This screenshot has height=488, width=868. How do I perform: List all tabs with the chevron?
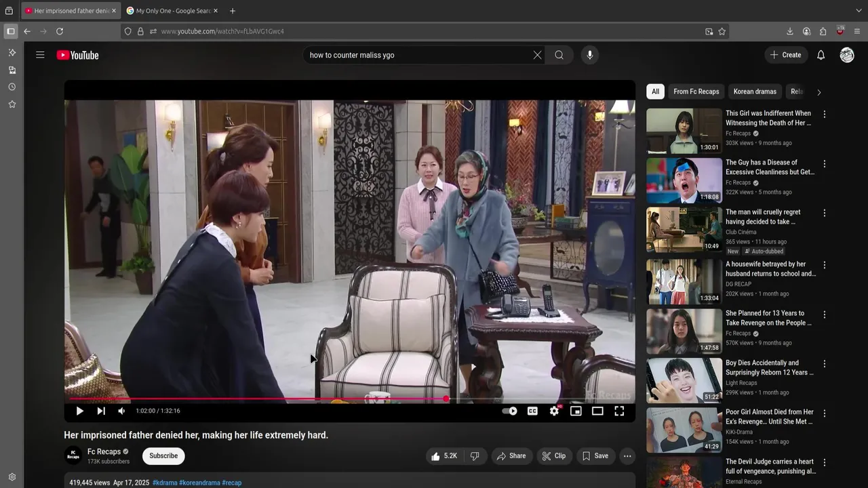coord(859,11)
